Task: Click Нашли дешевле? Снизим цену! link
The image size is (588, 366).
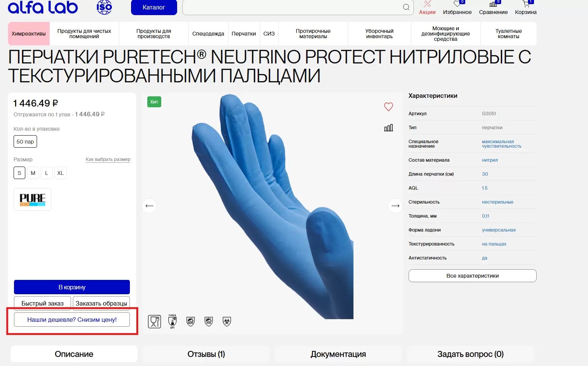Action: (72, 319)
